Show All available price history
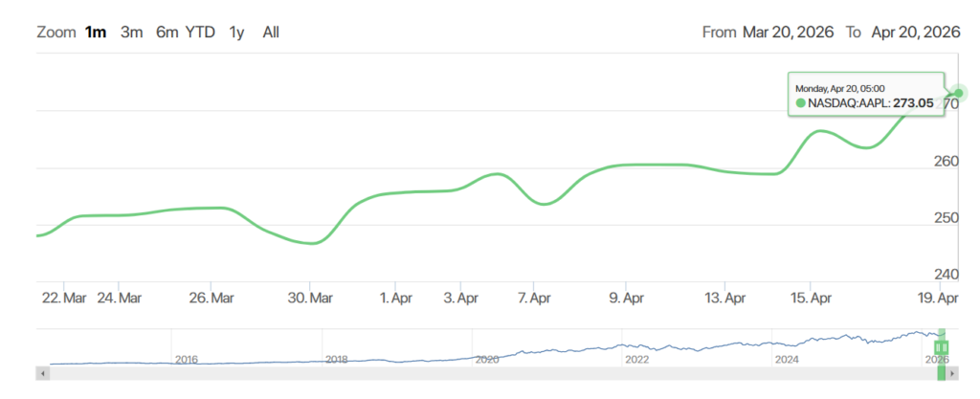Screen dimensions: 980x399 click(271, 32)
